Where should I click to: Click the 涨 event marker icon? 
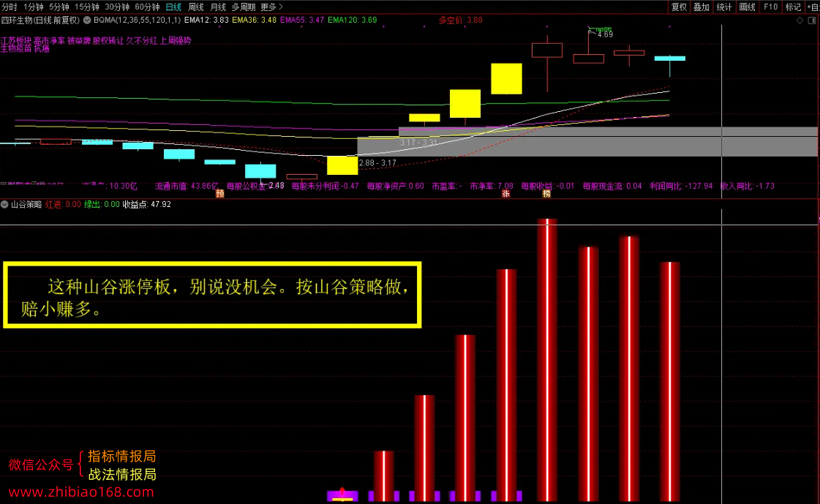505,193
